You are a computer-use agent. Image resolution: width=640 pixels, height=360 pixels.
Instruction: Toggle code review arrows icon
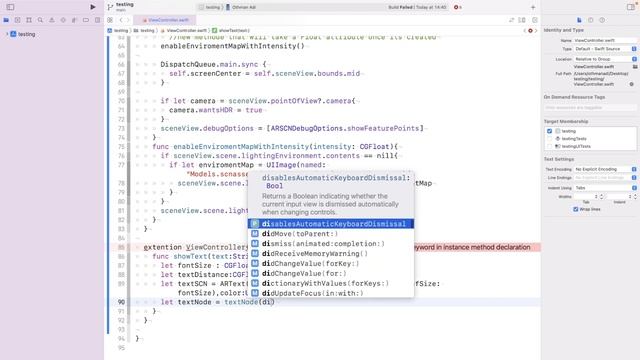point(511,20)
